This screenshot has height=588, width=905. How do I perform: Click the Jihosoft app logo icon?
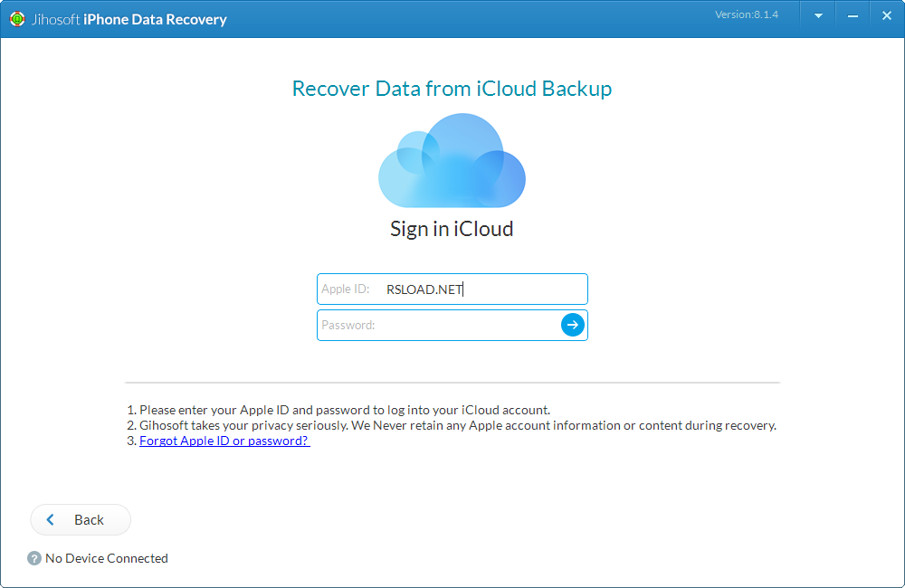(x=17, y=19)
